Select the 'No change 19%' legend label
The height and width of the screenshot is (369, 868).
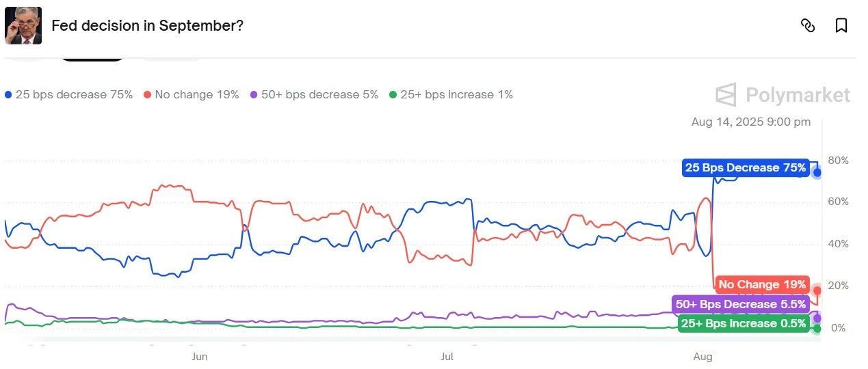click(x=197, y=95)
